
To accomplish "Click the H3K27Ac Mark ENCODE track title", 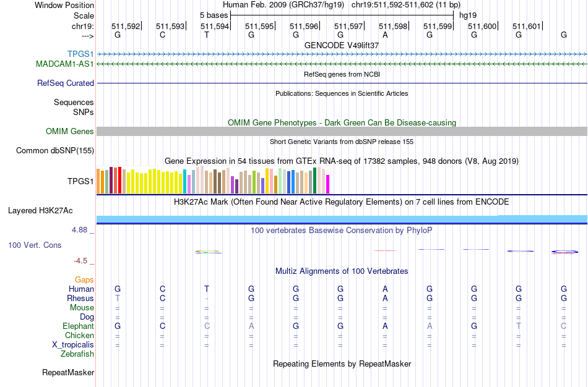I will coord(342,202).
